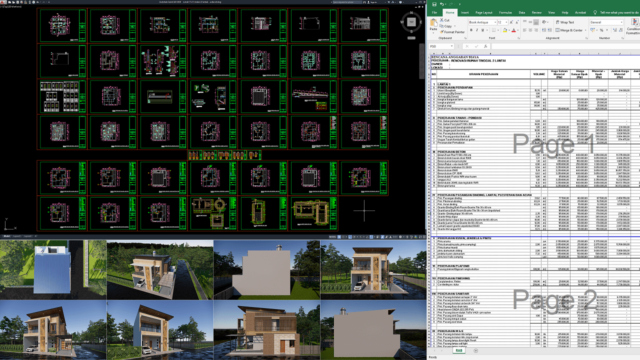
Task: Open the Help tab in Excel
Action: [x=565, y=13]
